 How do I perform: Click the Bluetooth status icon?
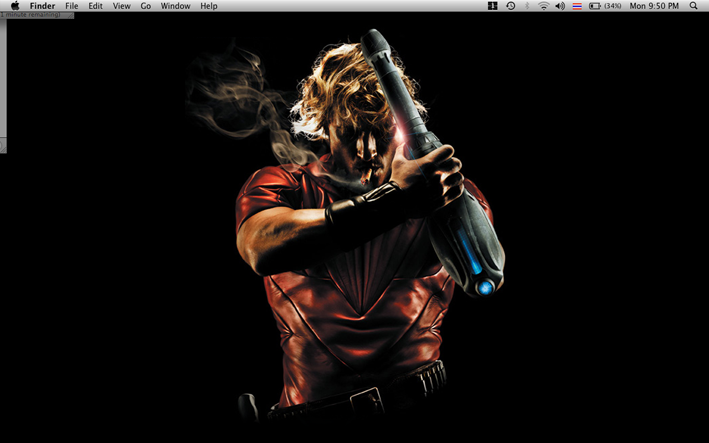pyautogui.click(x=527, y=6)
